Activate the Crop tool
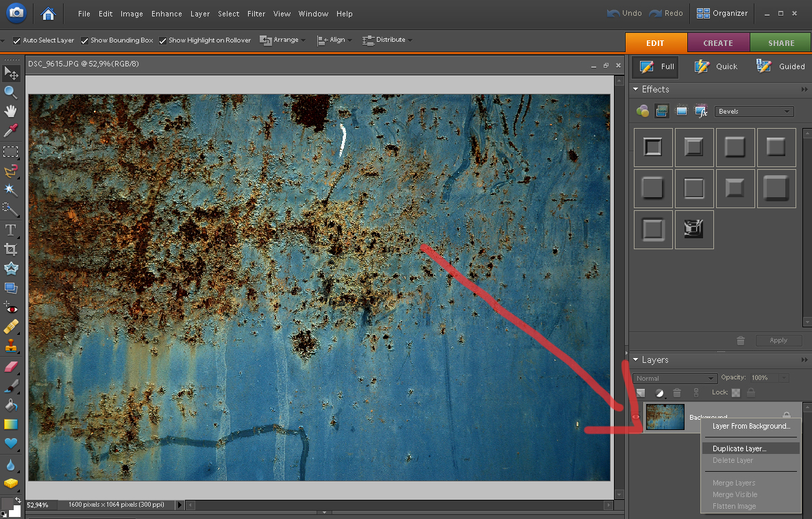 point(11,249)
